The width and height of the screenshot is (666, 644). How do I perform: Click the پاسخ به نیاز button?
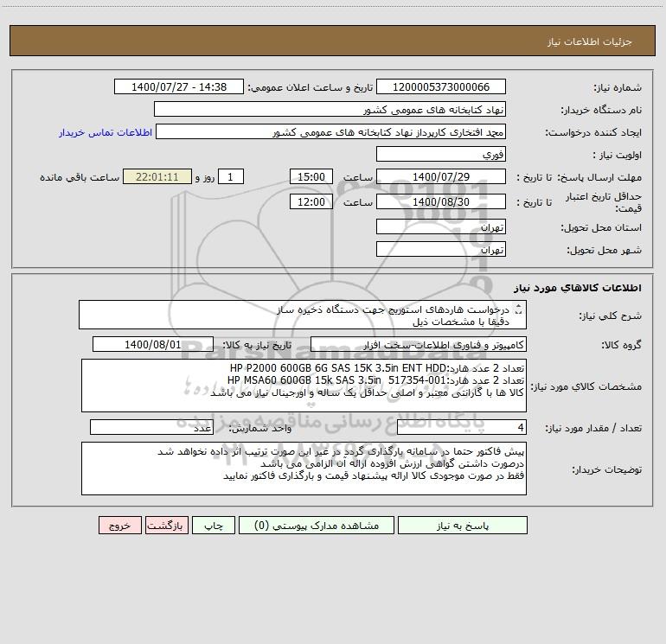pos(463,525)
